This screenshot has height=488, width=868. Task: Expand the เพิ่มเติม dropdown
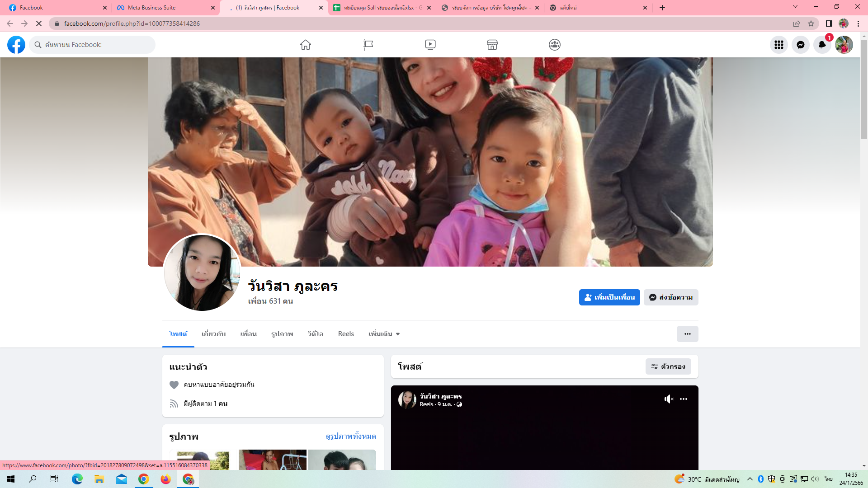384,334
